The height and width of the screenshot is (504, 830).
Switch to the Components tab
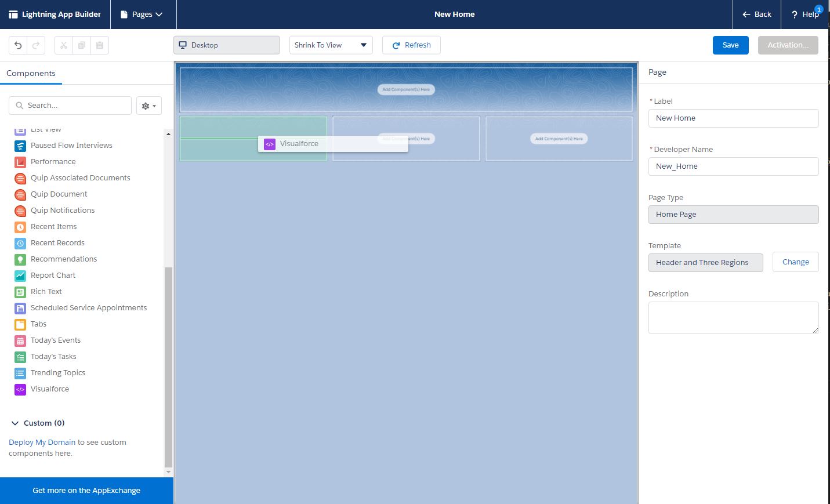[x=31, y=74]
